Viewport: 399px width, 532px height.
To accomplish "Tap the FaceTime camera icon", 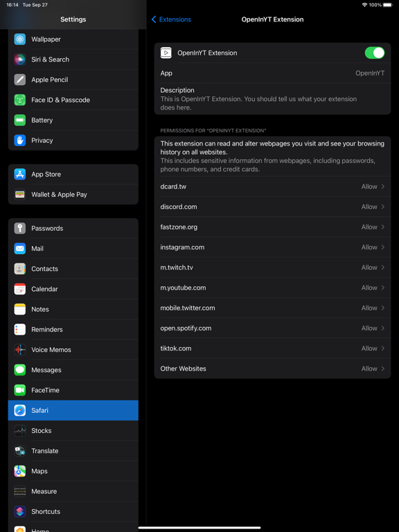I will (19, 390).
